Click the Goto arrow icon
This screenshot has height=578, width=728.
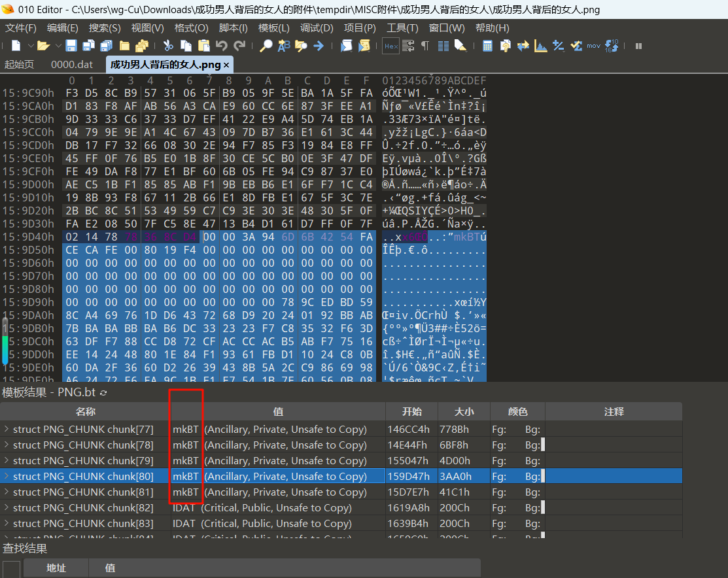click(x=319, y=46)
